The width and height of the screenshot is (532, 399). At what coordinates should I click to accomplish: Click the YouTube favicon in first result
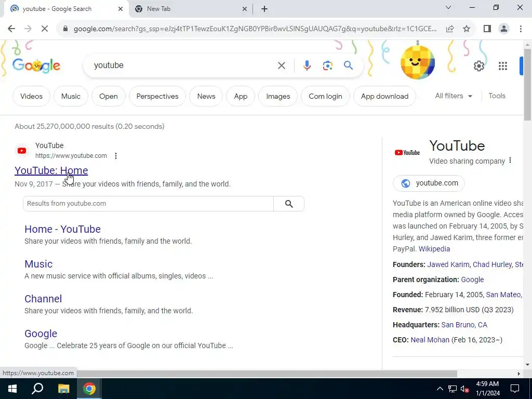[x=22, y=151]
